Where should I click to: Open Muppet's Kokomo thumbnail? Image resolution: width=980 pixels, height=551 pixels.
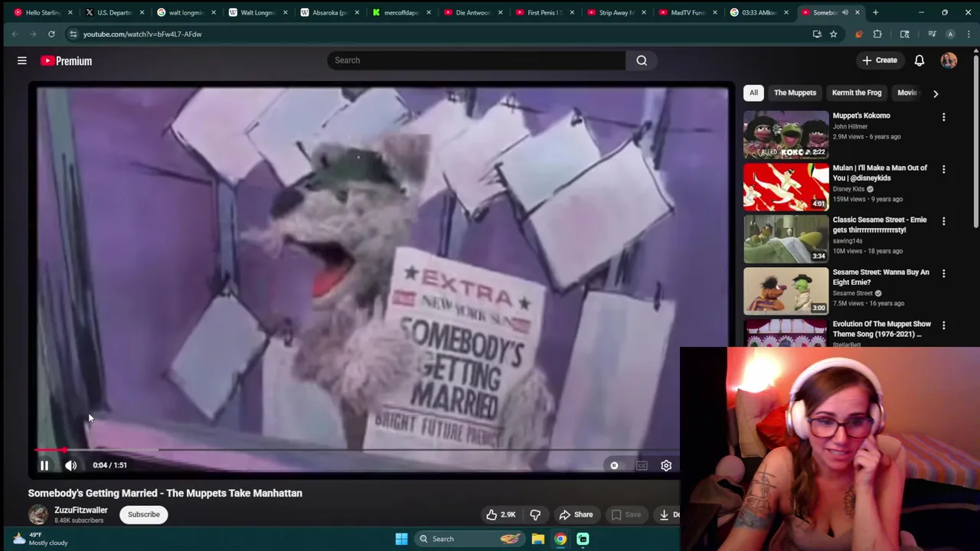point(786,135)
